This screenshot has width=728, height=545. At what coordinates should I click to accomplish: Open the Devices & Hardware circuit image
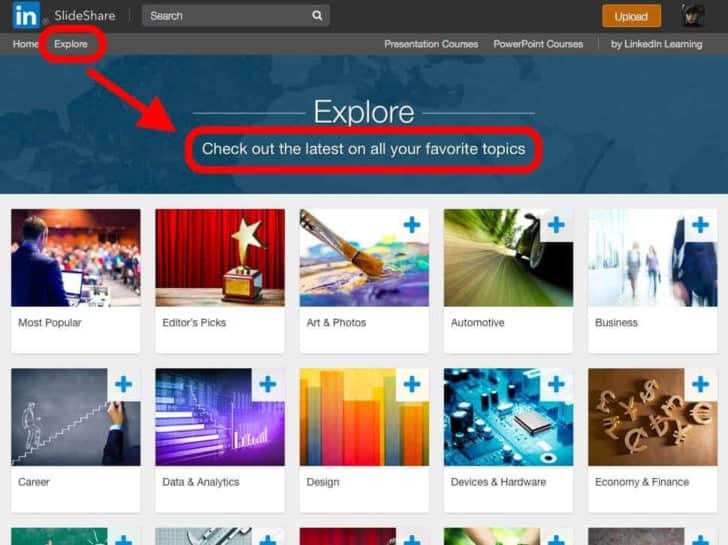(x=508, y=417)
